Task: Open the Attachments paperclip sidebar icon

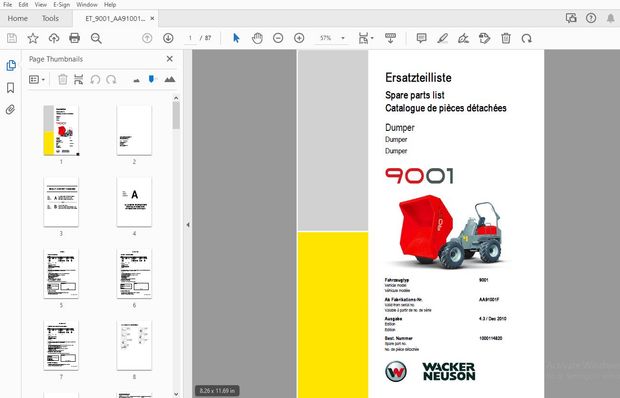Action: tap(11, 109)
